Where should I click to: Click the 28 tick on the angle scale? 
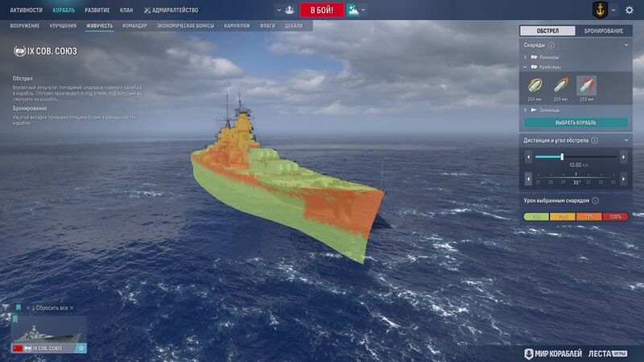pos(551,183)
